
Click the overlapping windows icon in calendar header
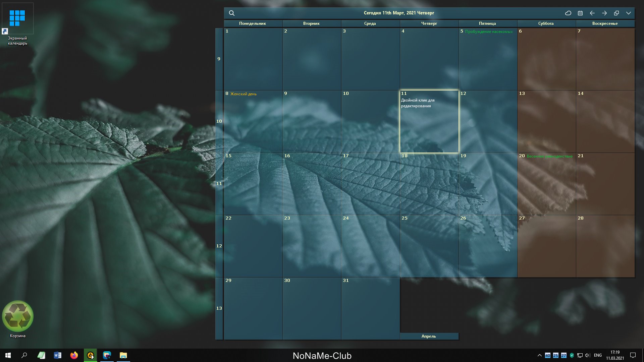pos(616,13)
